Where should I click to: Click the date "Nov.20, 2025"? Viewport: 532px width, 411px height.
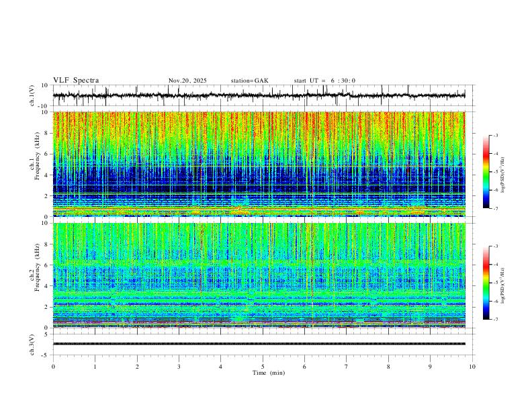[x=187, y=81]
